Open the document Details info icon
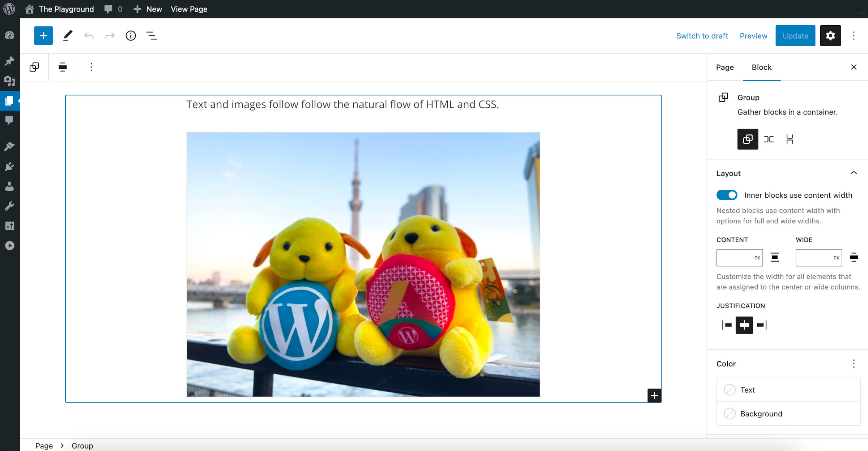This screenshot has width=868, height=451. point(131,35)
